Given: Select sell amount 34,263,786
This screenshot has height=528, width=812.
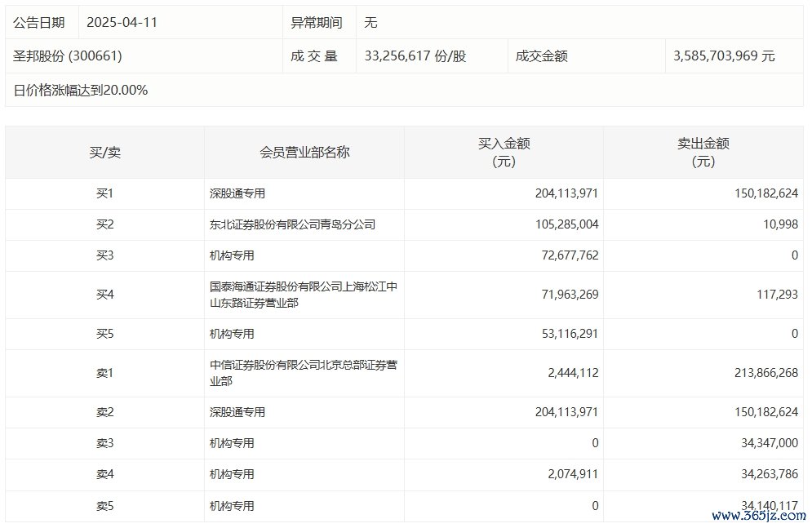Looking at the screenshot, I should (x=770, y=474).
